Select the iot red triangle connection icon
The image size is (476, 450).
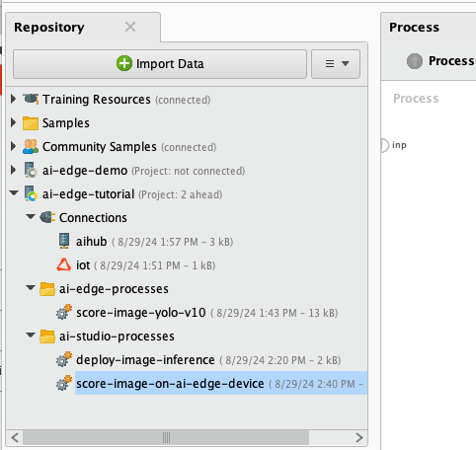click(x=64, y=264)
